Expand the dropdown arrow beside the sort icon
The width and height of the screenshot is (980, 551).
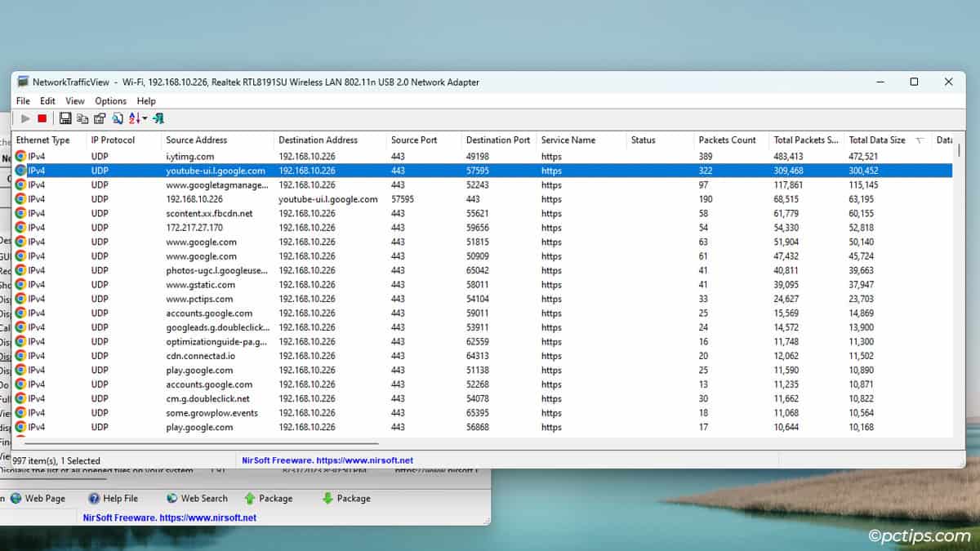tap(145, 118)
